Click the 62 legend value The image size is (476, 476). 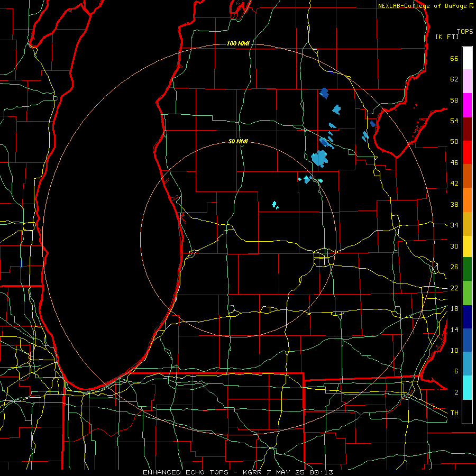tap(454, 79)
